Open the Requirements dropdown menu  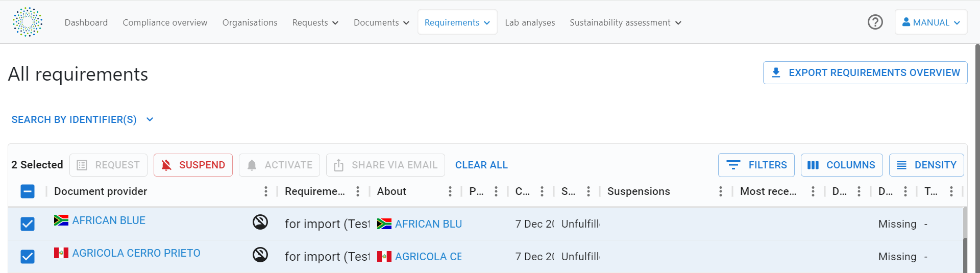coord(457,22)
